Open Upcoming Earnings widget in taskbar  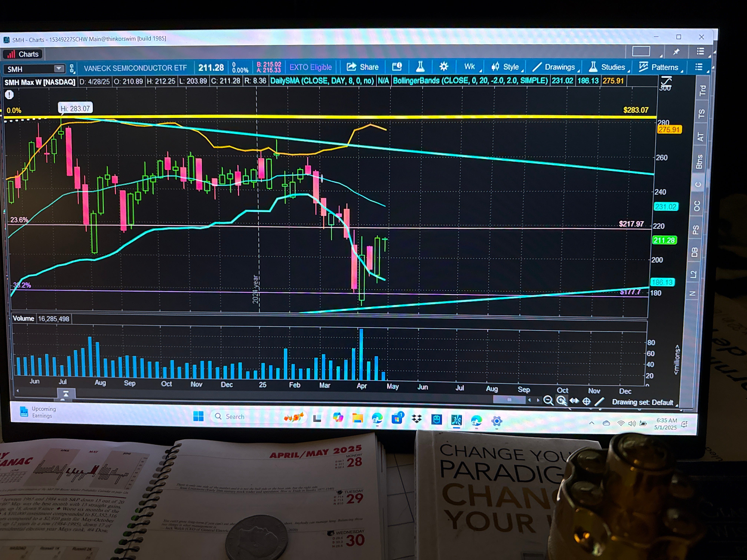pyautogui.click(x=38, y=412)
